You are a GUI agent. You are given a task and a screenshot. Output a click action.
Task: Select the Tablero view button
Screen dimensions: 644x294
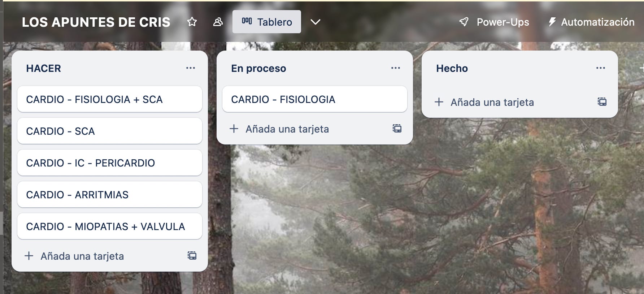click(267, 22)
